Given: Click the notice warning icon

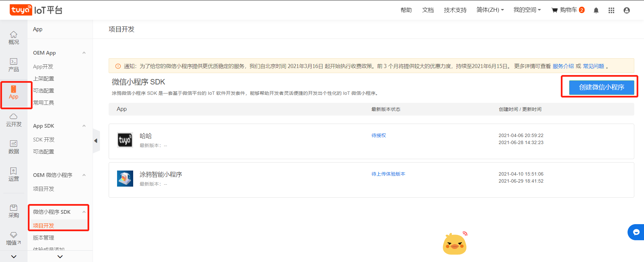Looking at the screenshot, I should 118,66.
